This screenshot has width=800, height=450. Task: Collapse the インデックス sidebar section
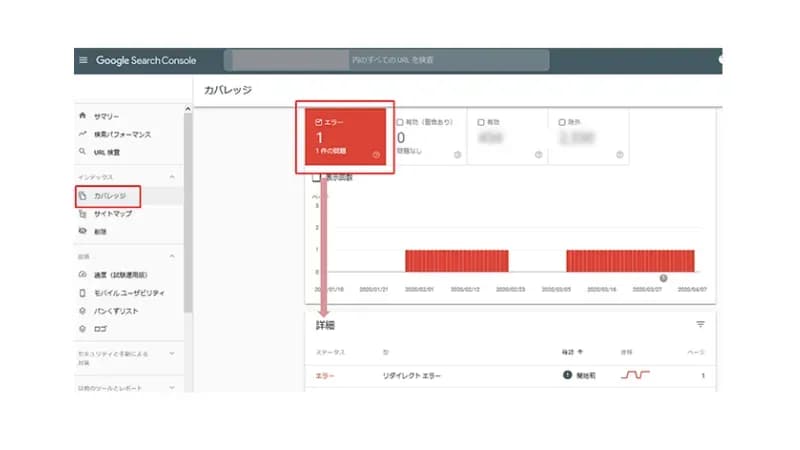(171, 177)
